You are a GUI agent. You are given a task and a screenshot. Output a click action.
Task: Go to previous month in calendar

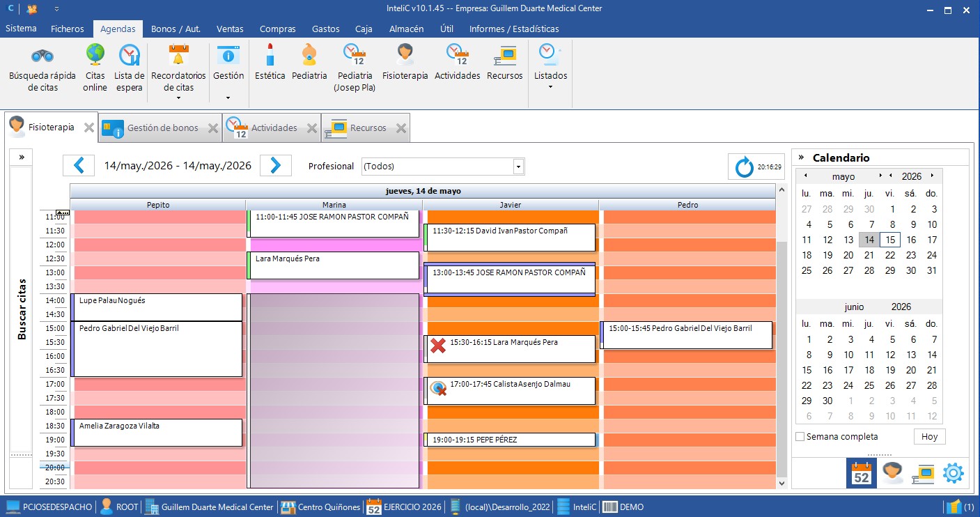pos(806,176)
